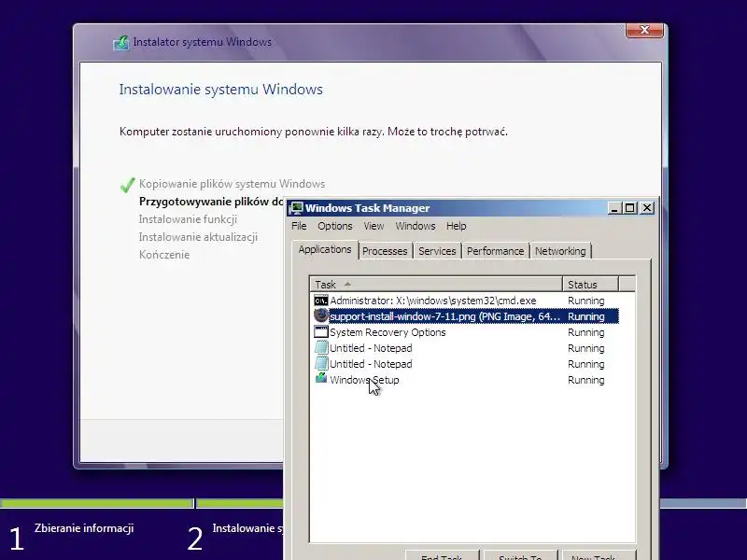Minimize the Windows Task Manager window

tap(614, 208)
